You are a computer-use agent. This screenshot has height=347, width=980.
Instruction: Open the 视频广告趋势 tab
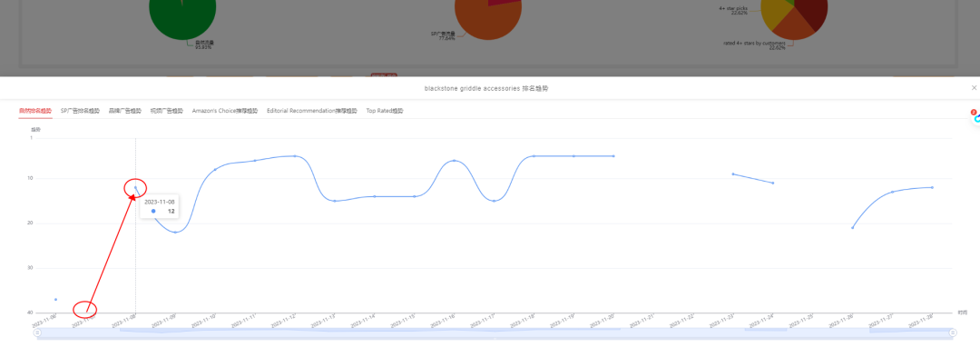(167, 111)
